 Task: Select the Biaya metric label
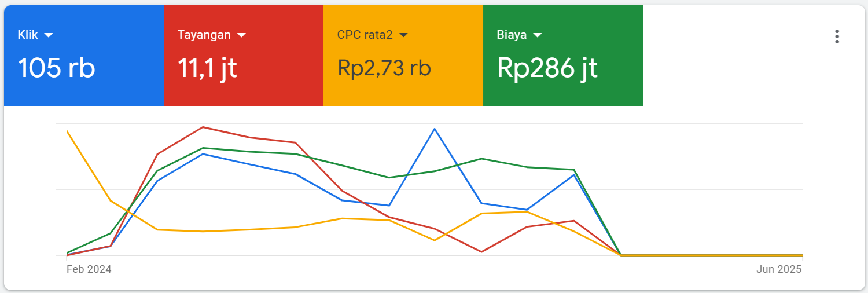512,35
